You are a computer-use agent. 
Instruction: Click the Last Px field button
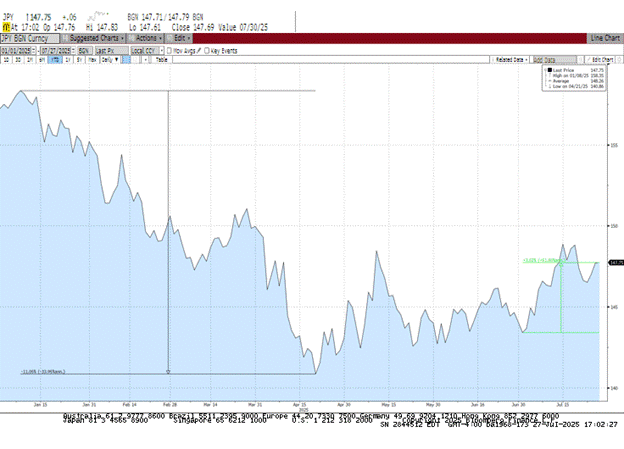112,51
